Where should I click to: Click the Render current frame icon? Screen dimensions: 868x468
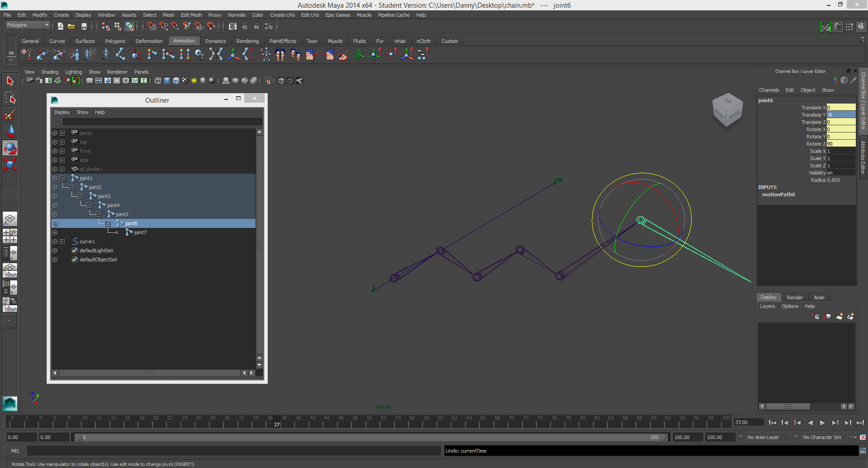(245, 26)
